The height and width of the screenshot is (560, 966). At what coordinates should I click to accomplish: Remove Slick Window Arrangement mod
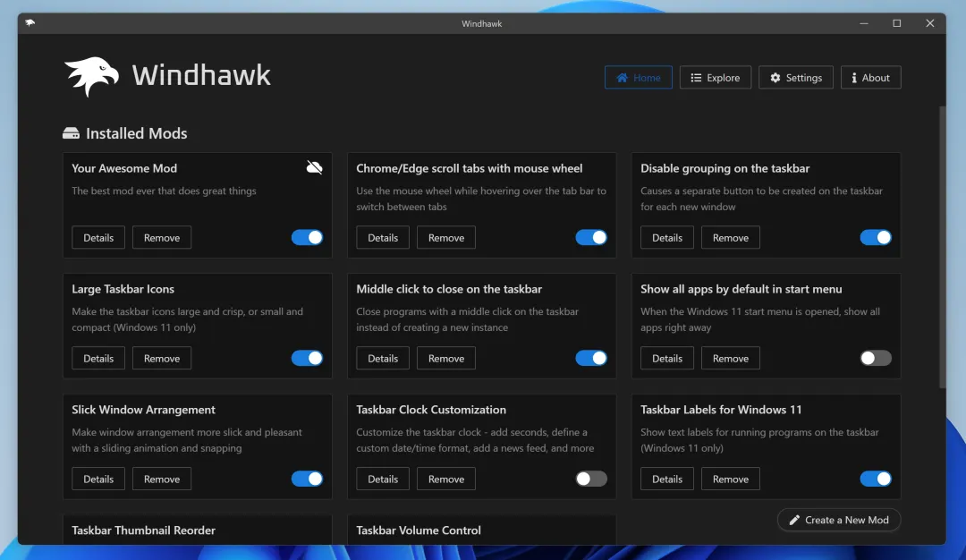(x=162, y=479)
